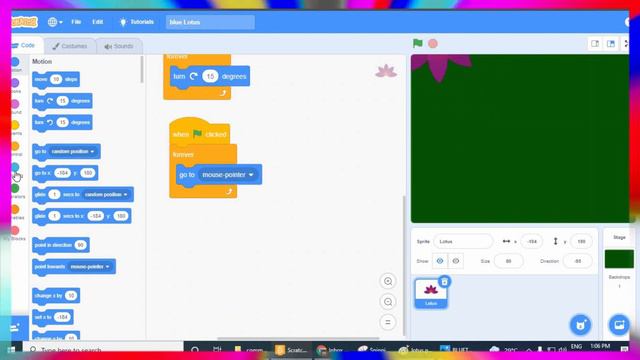Image resolution: width=640 pixels, height=360 pixels.
Task: Select the My Blocks category circle
Action: point(15,231)
